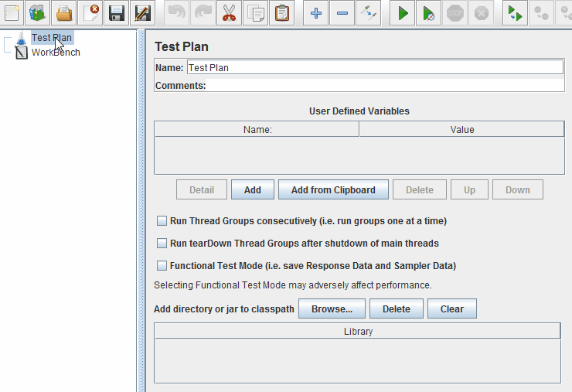Click the Undo arrow icon
The width and height of the screenshot is (572, 392).
coord(176,13)
